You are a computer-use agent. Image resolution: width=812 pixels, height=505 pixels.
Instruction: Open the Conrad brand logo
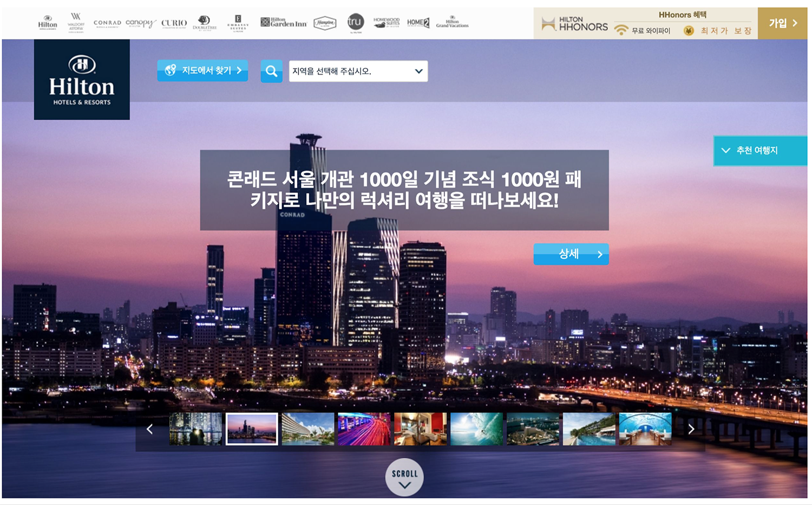click(x=107, y=23)
